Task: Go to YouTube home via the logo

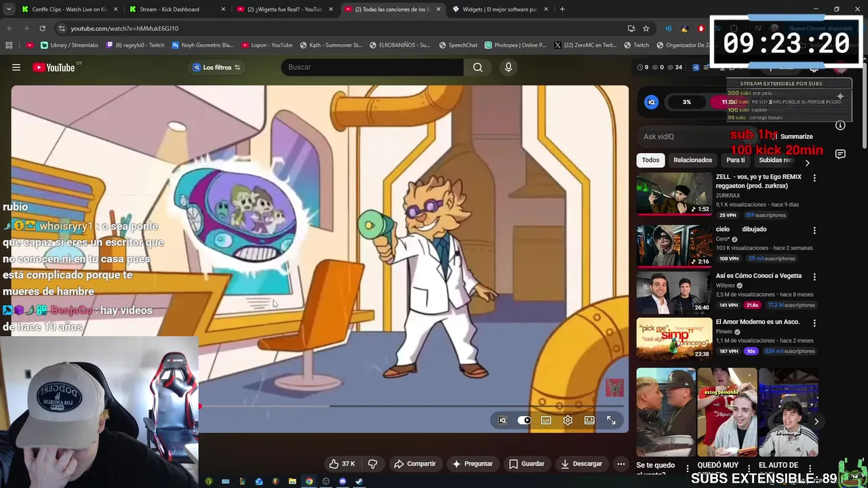Action: [x=54, y=67]
